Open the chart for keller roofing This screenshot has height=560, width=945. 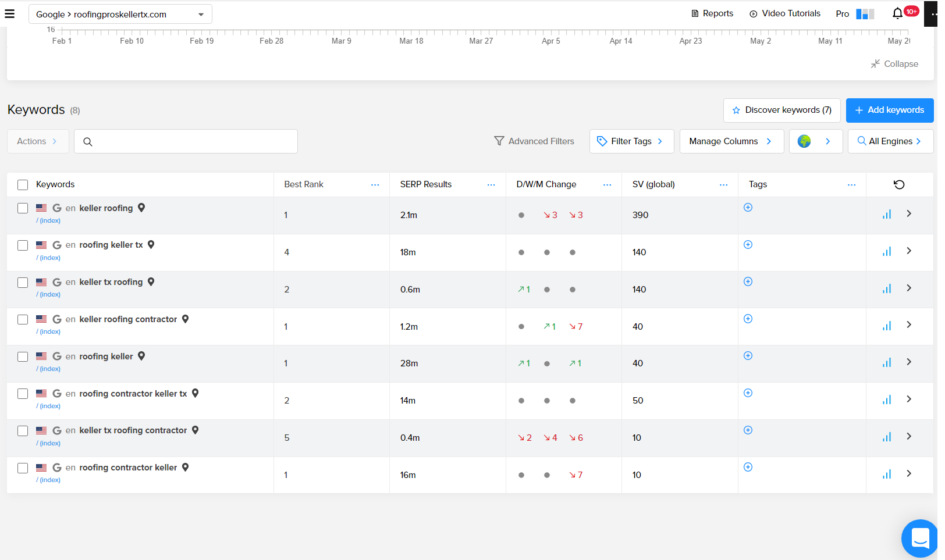(886, 215)
